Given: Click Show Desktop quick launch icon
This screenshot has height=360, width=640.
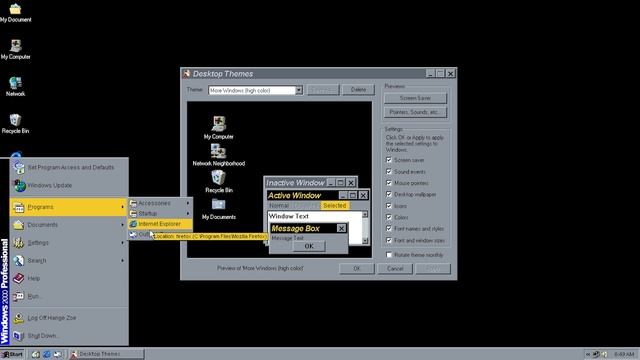Looking at the screenshot, I should tap(36, 354).
